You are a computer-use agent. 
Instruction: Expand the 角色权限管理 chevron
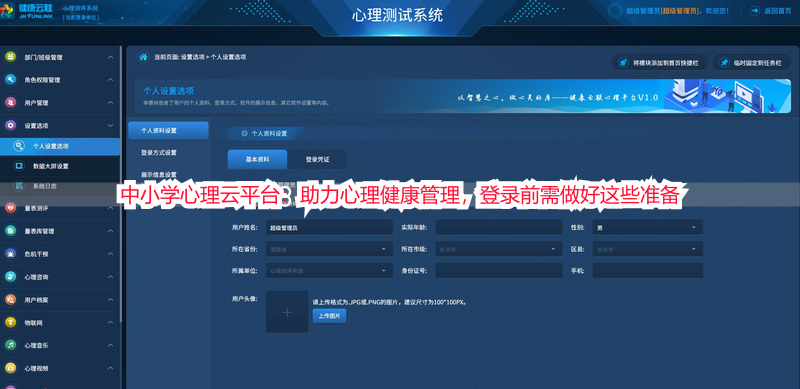[110, 80]
